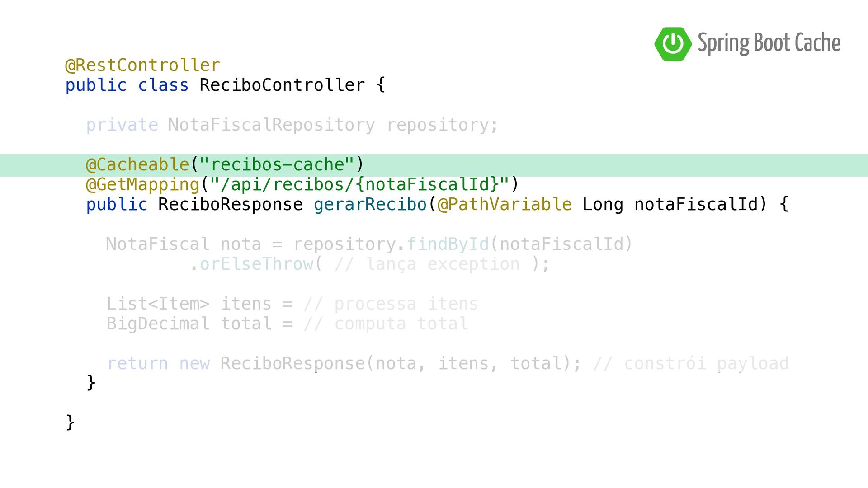The image size is (868, 488).
Task: Click the @RestController annotation
Action: pyautogui.click(x=142, y=66)
